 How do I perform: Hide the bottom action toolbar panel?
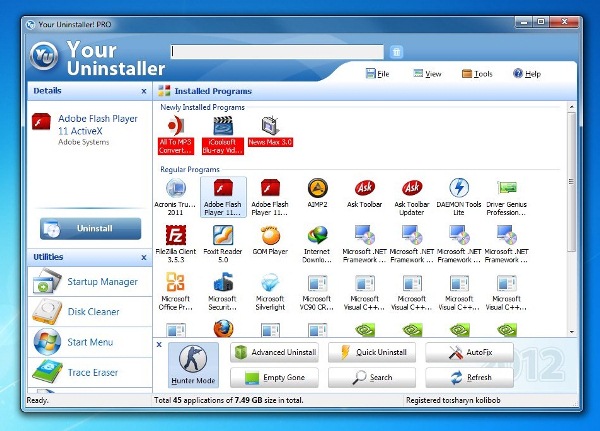click(x=159, y=344)
